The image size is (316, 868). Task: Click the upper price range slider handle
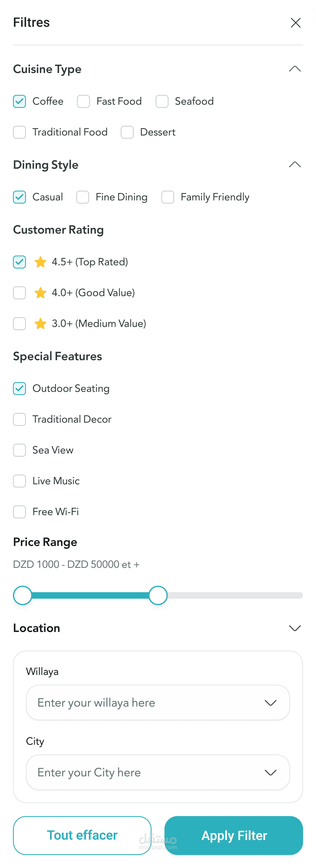(158, 595)
